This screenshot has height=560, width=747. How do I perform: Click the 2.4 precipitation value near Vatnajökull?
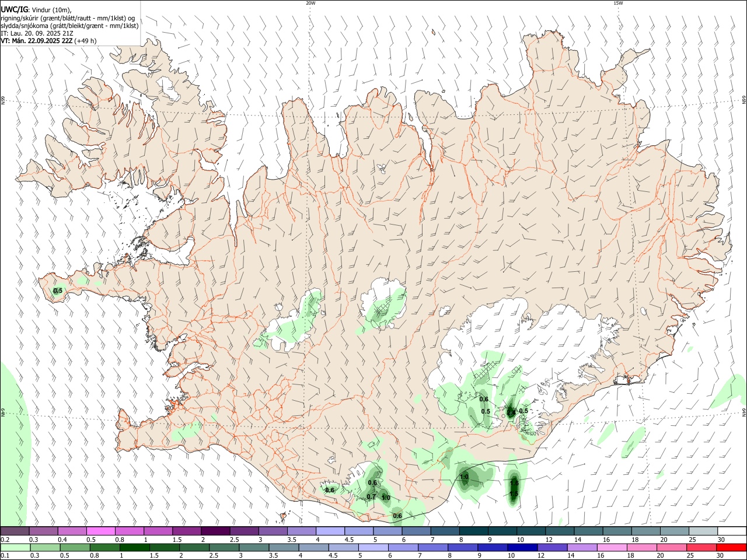coord(511,412)
